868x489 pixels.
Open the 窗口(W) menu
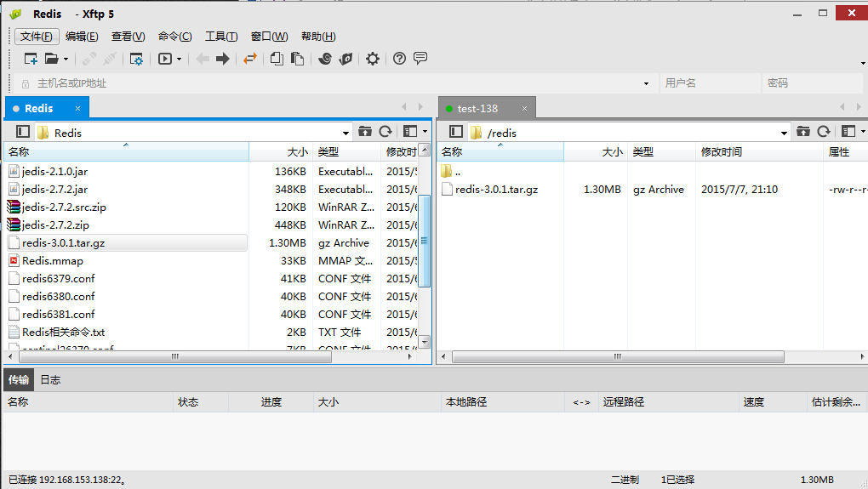tap(269, 37)
